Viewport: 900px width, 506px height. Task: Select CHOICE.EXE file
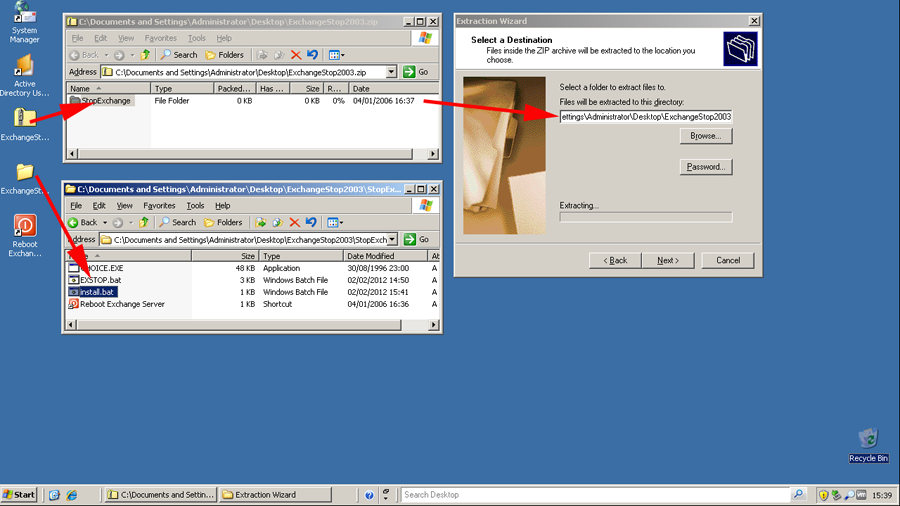(96, 268)
